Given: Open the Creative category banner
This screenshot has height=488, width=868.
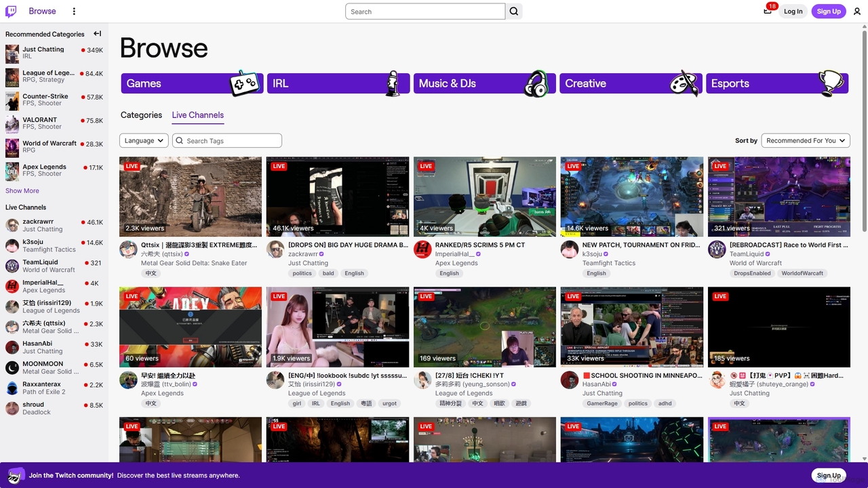Looking at the screenshot, I should [631, 83].
